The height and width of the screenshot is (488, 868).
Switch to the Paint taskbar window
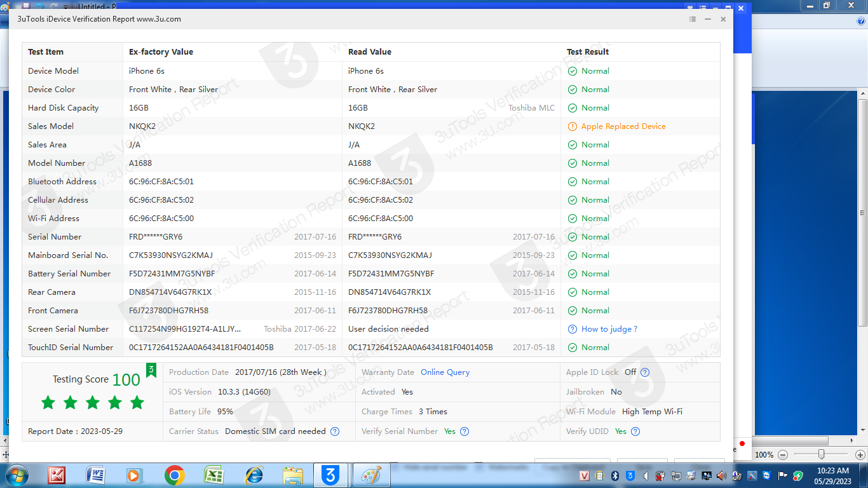click(x=371, y=475)
